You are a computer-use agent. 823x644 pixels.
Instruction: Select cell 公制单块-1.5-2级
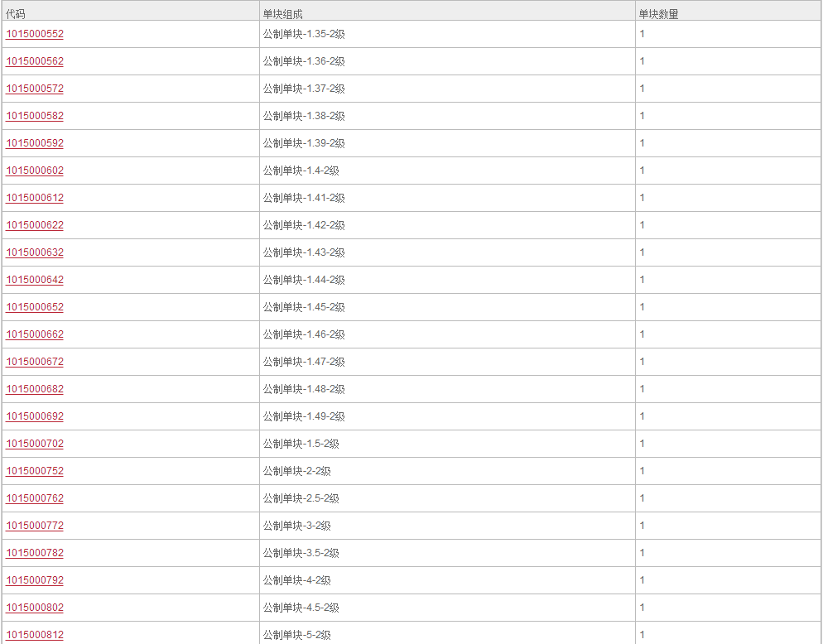pos(301,444)
